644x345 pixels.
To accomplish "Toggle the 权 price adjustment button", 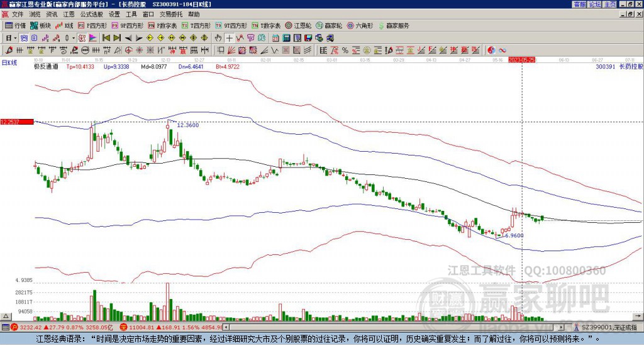I will [82, 38].
